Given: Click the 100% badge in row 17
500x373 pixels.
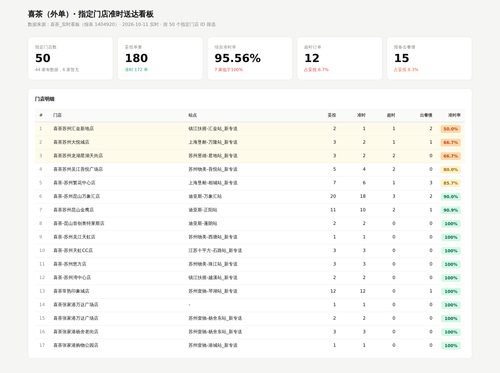Looking at the screenshot, I should click(x=451, y=346).
